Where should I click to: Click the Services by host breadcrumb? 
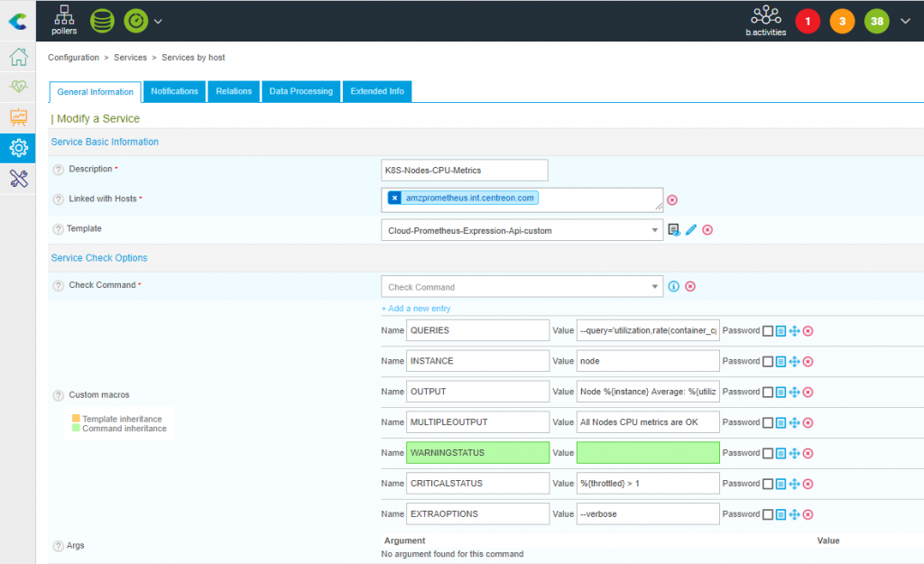click(x=193, y=57)
